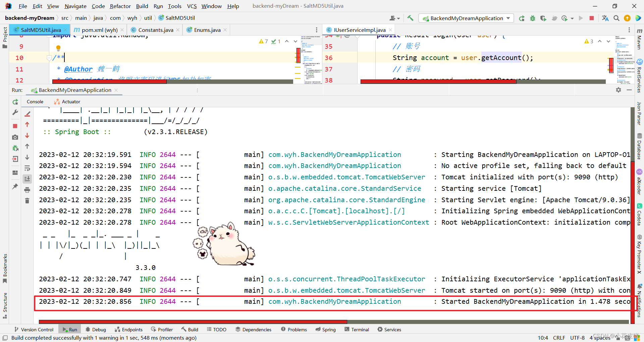Screen dimensions: 644x342
Task: Rerun the BackendMyDreamApplication
Action: click(15, 102)
